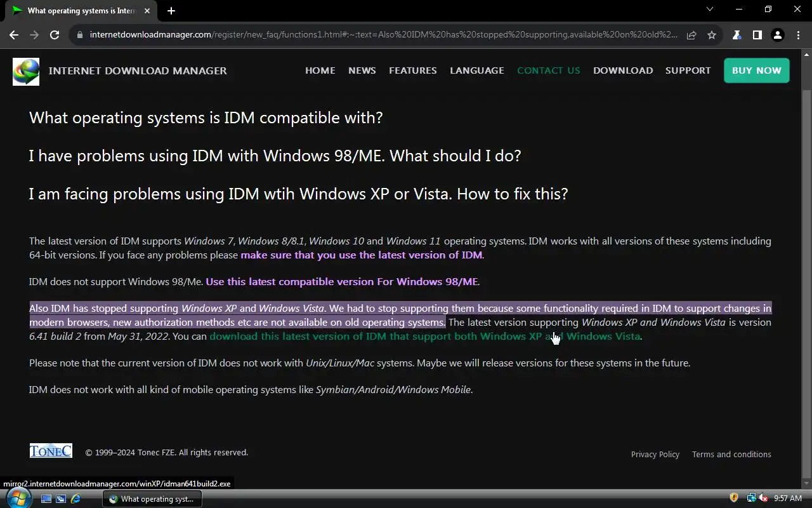Click Switch between windows quick launch icon
Viewport: 812px width, 508px height.
click(x=61, y=499)
